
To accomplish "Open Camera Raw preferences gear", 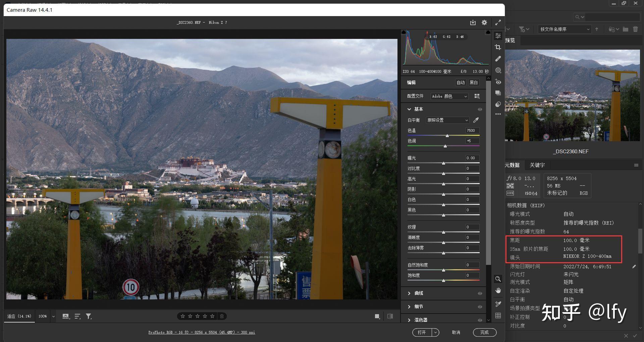I will click(x=484, y=22).
